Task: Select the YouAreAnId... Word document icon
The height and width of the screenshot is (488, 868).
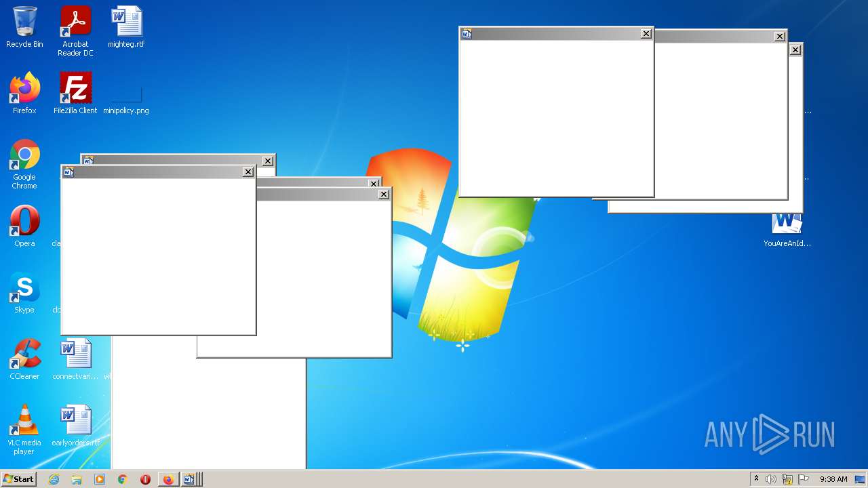Action: 787,230
